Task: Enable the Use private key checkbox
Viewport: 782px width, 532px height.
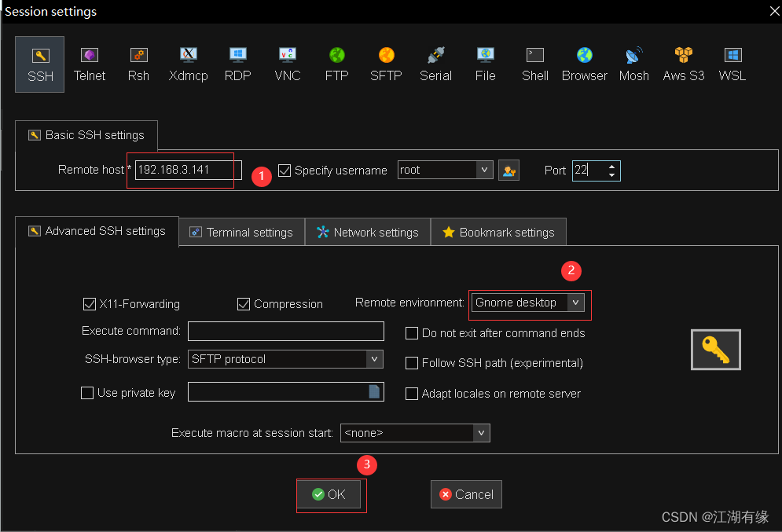Action: (86, 393)
